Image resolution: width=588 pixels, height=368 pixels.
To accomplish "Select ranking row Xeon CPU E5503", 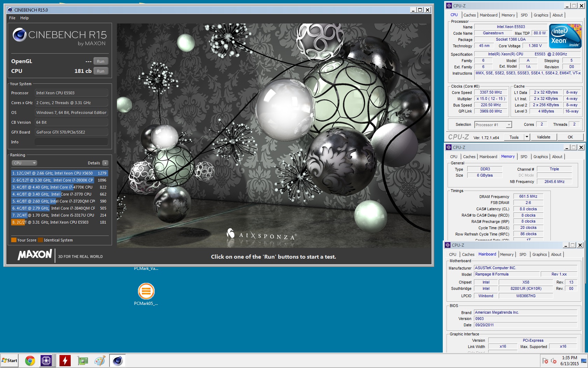I will tap(59, 222).
